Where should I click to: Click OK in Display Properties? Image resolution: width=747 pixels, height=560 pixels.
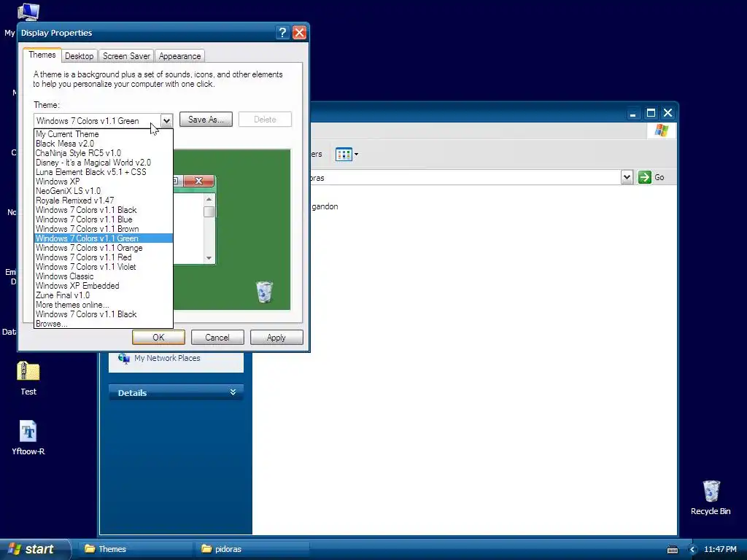click(x=158, y=337)
